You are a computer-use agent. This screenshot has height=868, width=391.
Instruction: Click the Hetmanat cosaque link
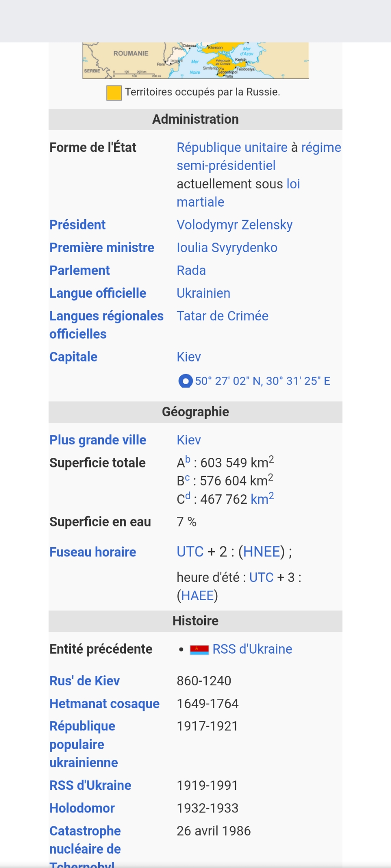[104, 704]
